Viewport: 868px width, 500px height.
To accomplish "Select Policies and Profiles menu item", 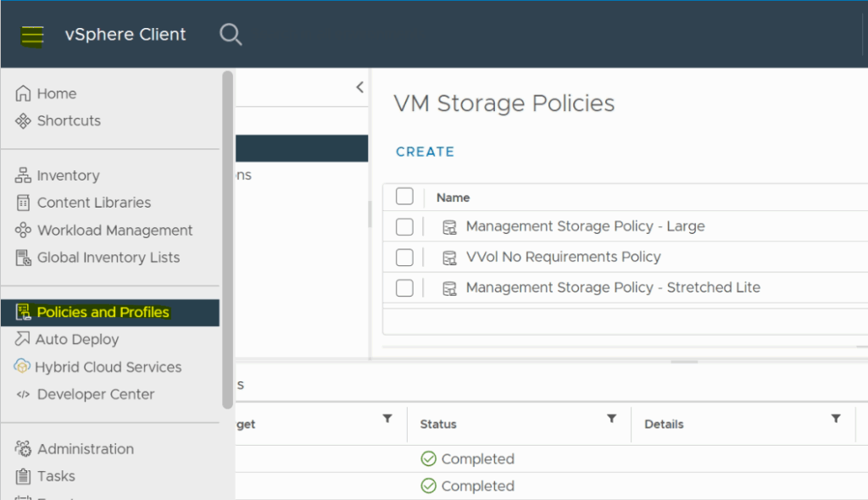I will 109,313.
